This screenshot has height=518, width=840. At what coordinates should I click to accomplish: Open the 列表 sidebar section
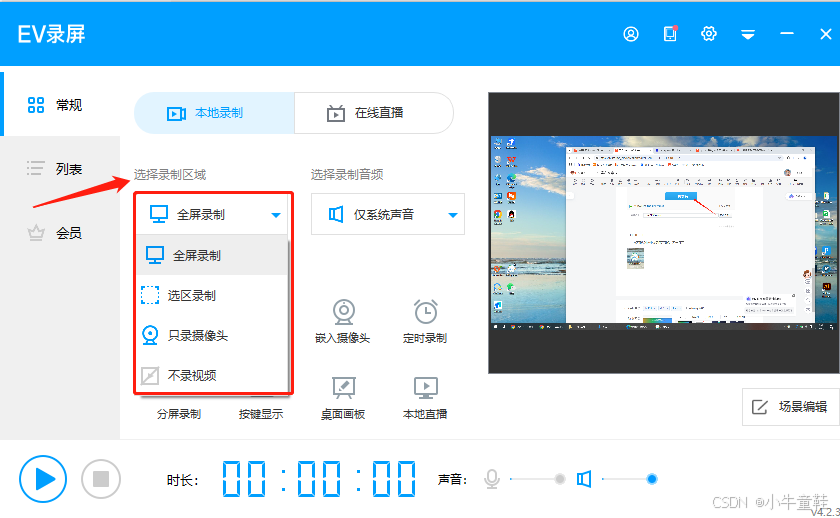pos(60,169)
